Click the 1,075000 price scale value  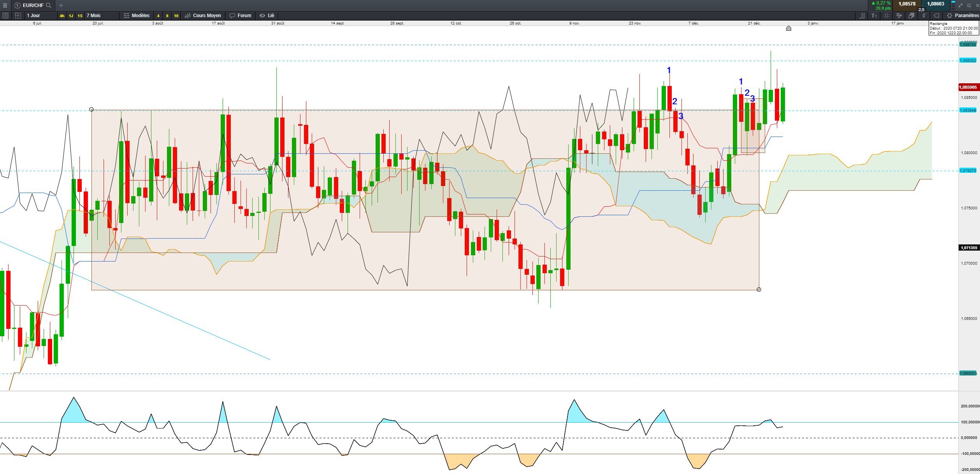969,208
